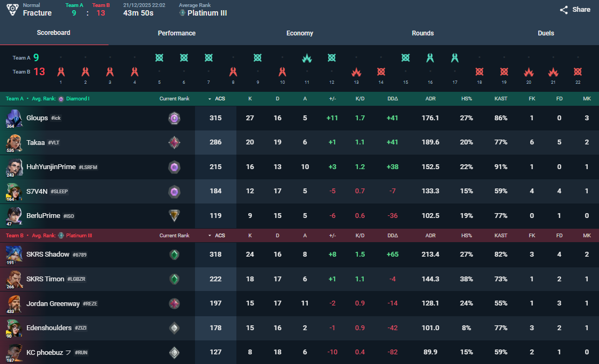Click KC phoebuz agent avatar
This screenshot has height=364, width=599.
point(13,352)
